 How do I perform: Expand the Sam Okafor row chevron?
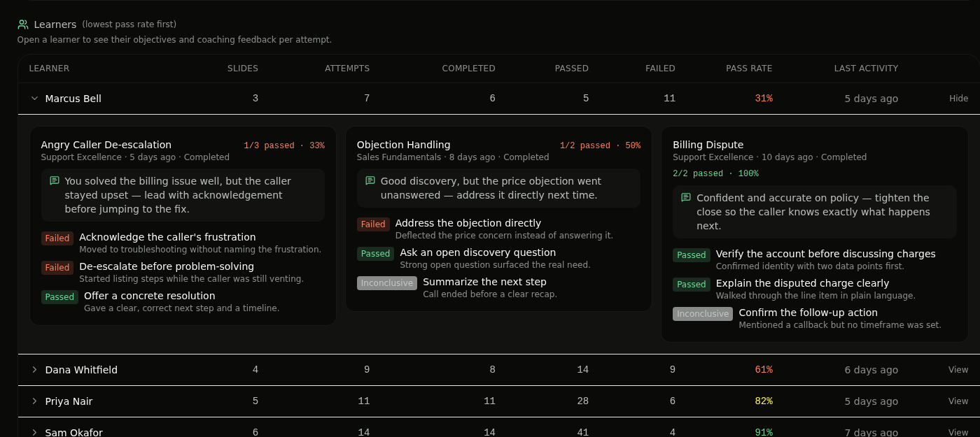34,432
